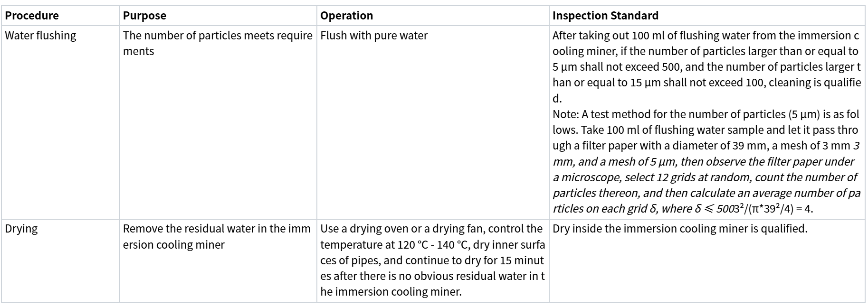
Task: Click 'The number of particles meets requirements' cell
Action: tap(218, 43)
